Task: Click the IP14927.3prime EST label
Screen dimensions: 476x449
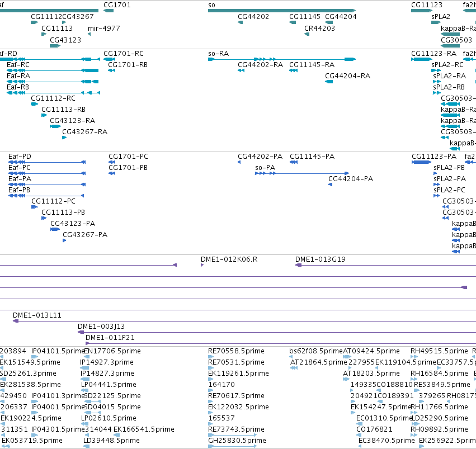Action: (106, 362)
